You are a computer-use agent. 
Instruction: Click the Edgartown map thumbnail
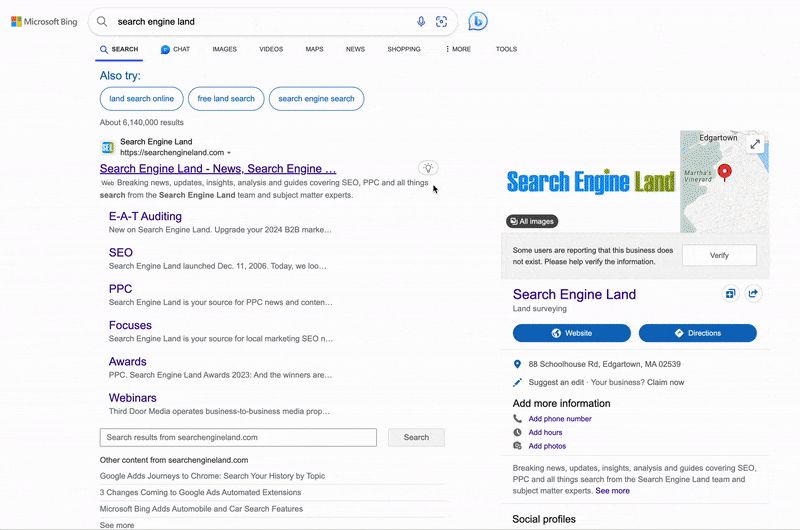point(724,182)
